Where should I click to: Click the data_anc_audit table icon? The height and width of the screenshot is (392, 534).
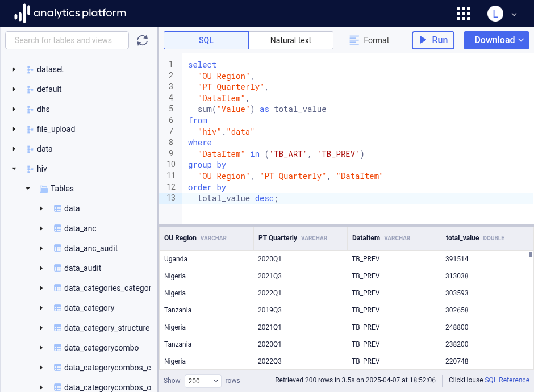pos(57,248)
